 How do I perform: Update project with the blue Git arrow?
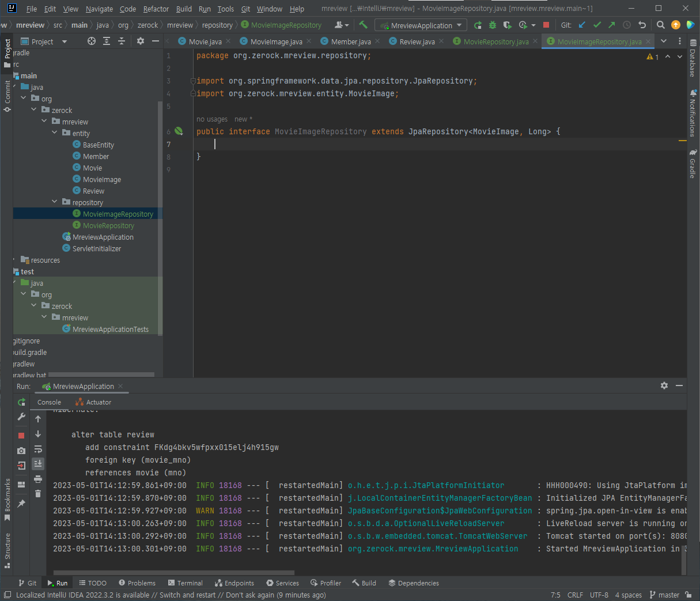[582, 25]
